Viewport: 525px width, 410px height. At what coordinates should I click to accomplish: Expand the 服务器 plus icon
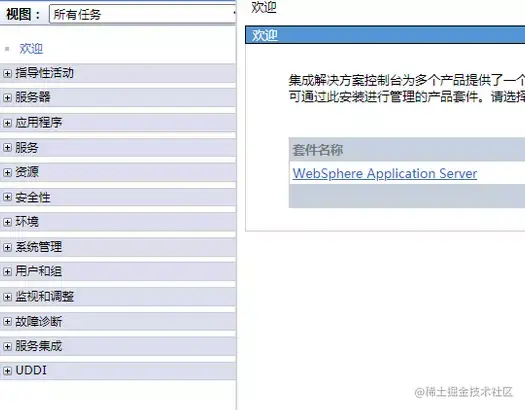pyautogui.click(x=7, y=98)
